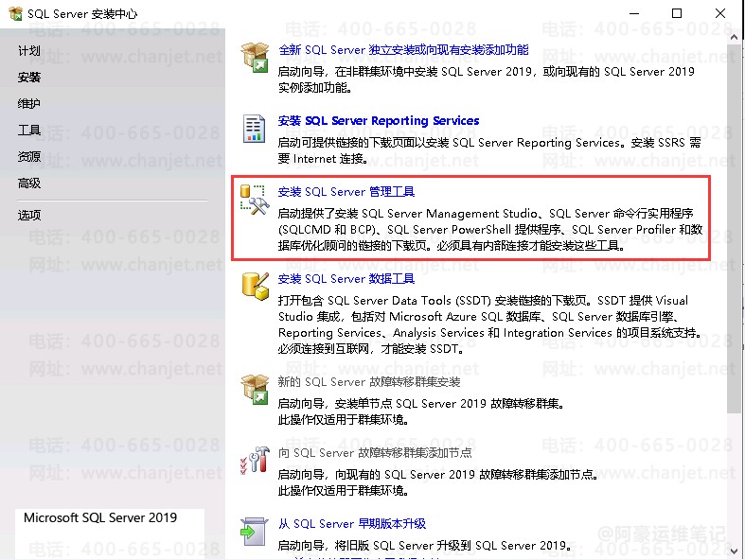Screen dimensions: 745x560
Task: Open 新的 SQL Server 故障转移群集安装 link
Action: 368,382
